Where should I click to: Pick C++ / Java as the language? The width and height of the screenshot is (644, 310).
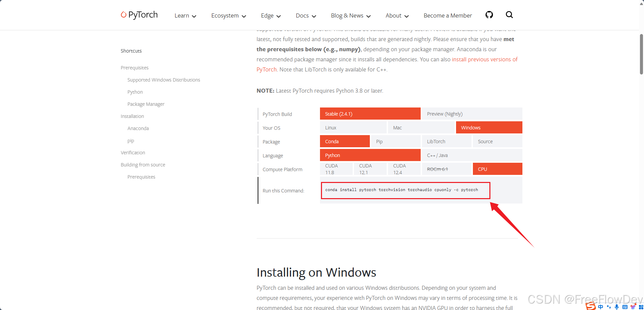point(472,155)
